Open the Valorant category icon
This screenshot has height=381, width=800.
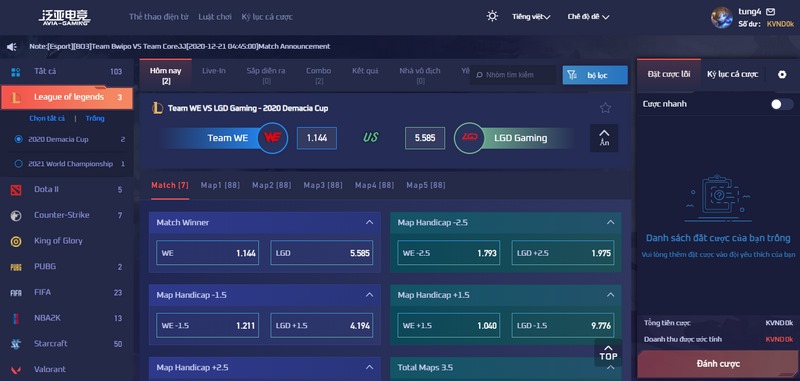[x=16, y=370]
